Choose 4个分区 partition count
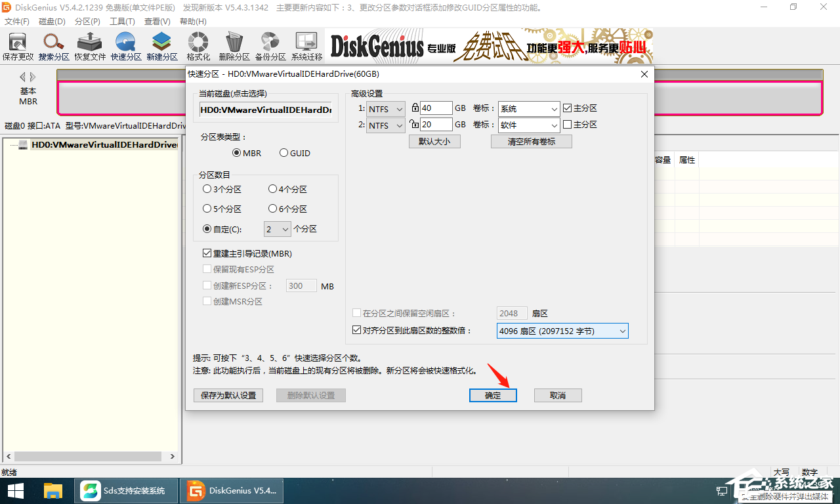The image size is (840, 504). tap(288, 189)
